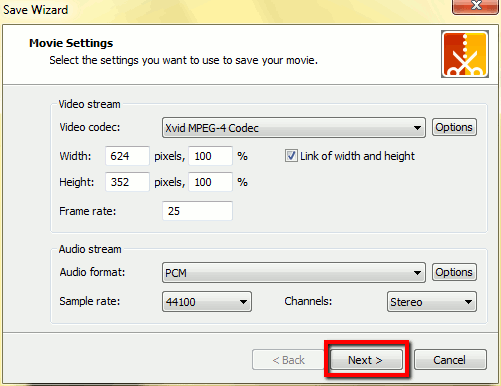Open video codec Options
The height and width of the screenshot is (386, 501).
click(x=454, y=127)
